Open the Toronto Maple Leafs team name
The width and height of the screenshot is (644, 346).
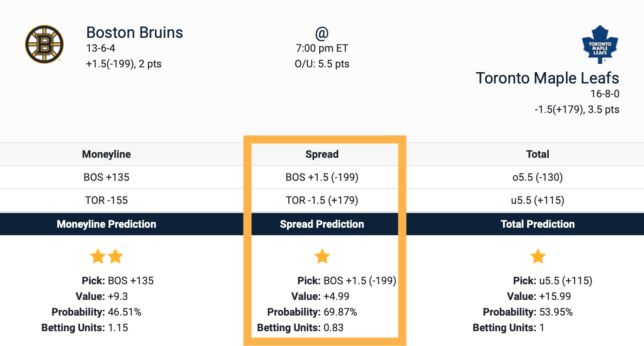pos(547,78)
